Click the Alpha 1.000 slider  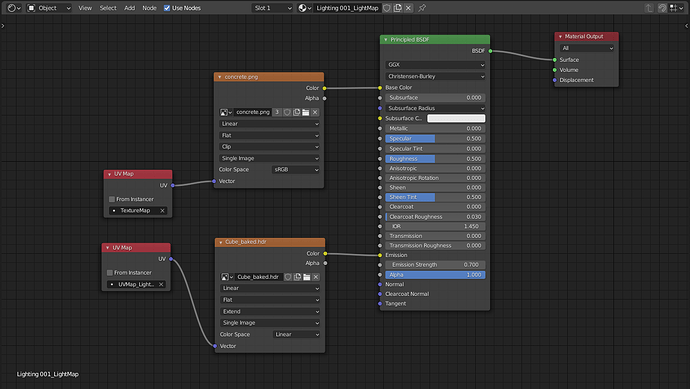click(x=435, y=275)
